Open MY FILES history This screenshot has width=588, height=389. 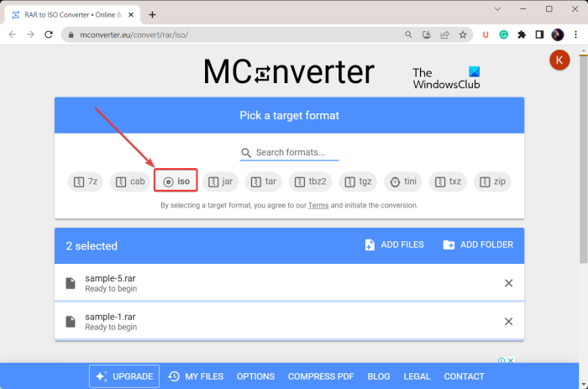click(x=196, y=376)
